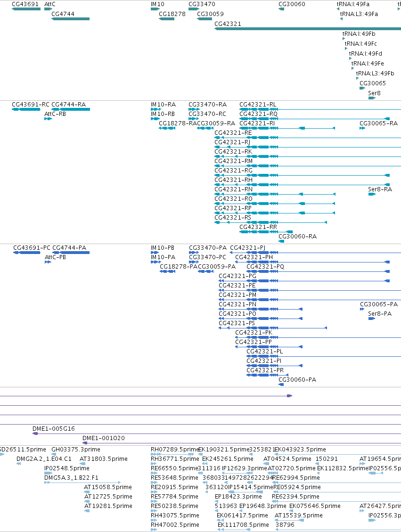Click tRNA:I:49Fb feature label

(x=359, y=33)
